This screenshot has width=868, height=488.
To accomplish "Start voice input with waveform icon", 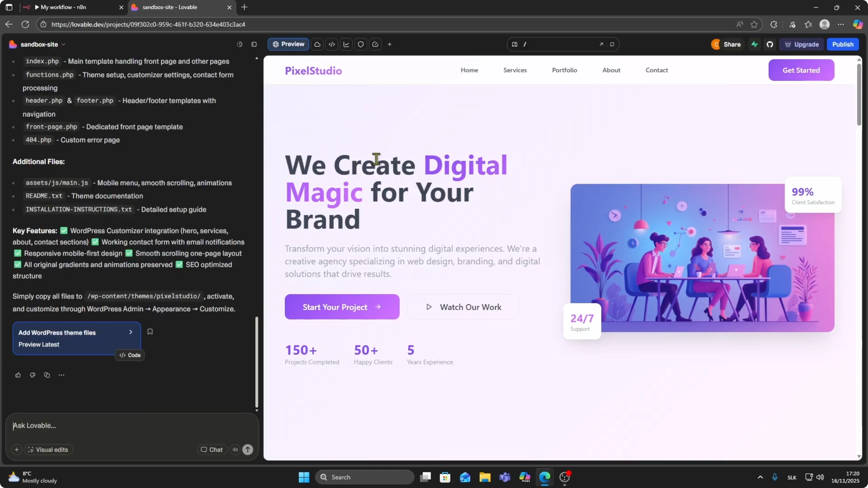I will (x=235, y=450).
